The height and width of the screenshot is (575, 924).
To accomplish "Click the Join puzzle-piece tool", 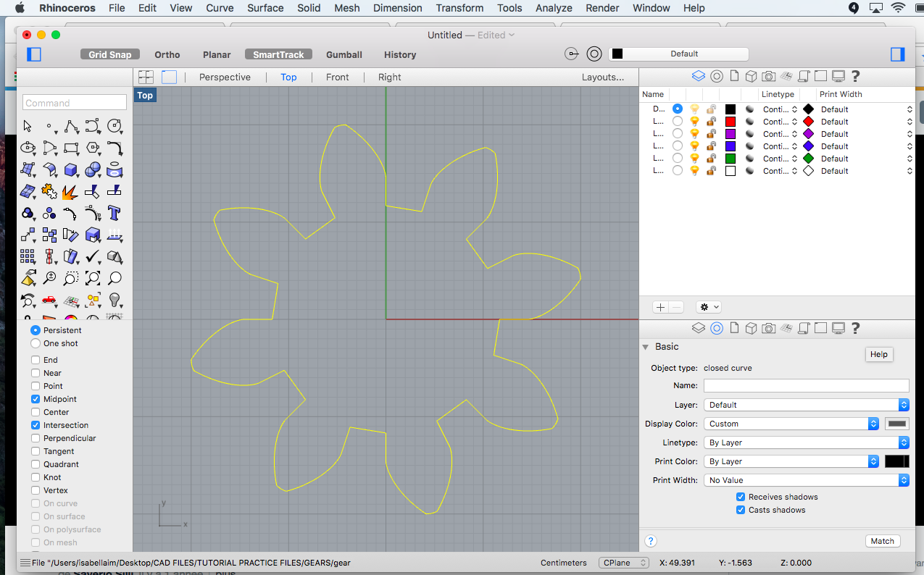I will [x=49, y=191].
